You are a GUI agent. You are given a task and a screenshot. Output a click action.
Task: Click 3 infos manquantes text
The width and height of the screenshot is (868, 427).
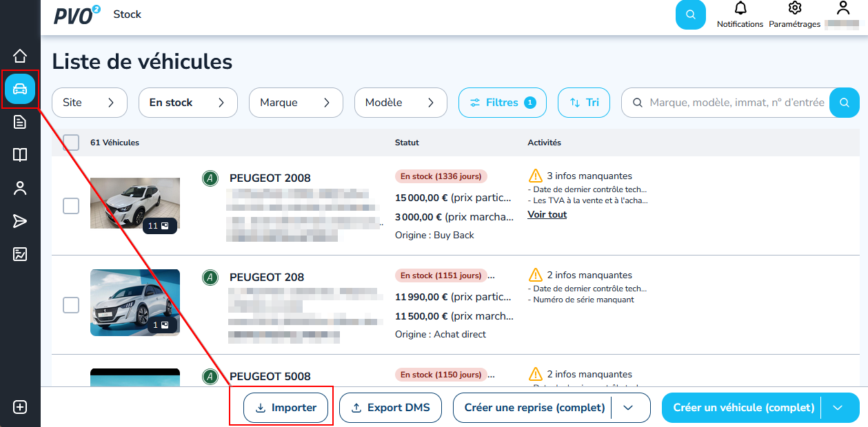point(589,176)
